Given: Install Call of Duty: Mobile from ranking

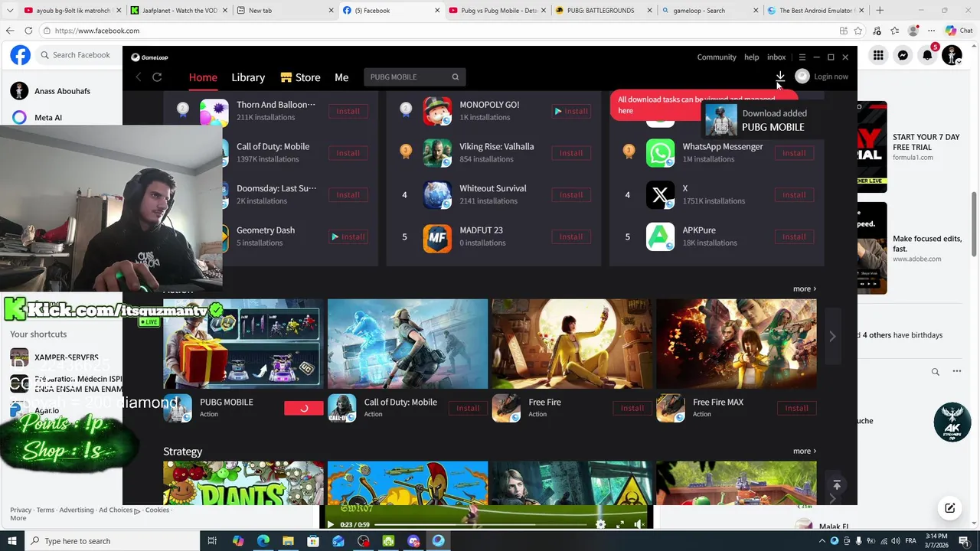Looking at the screenshot, I should pos(348,153).
